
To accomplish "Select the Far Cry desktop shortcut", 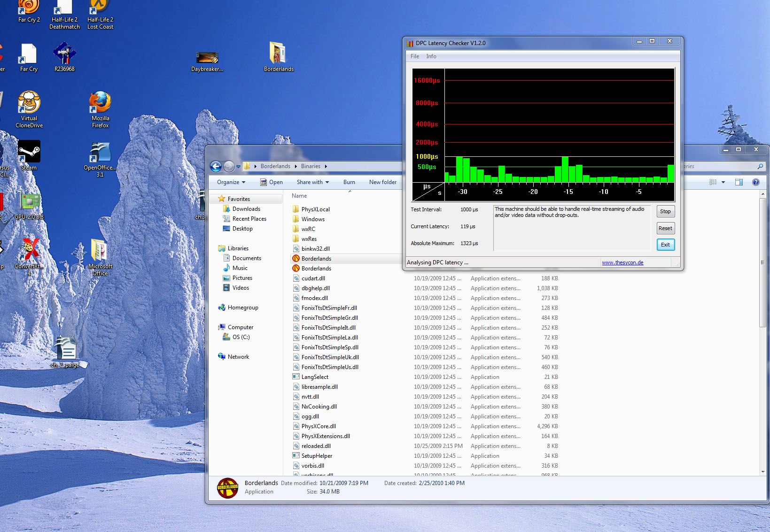I will click(29, 57).
